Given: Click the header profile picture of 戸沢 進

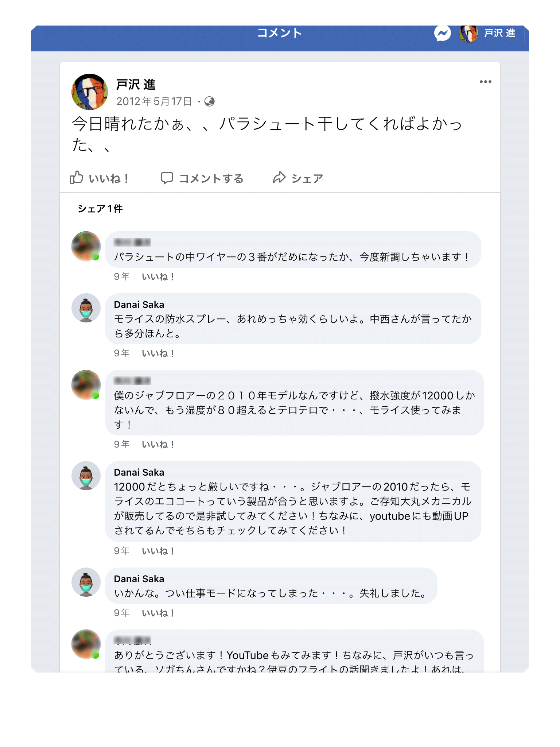Looking at the screenshot, I should [468, 34].
